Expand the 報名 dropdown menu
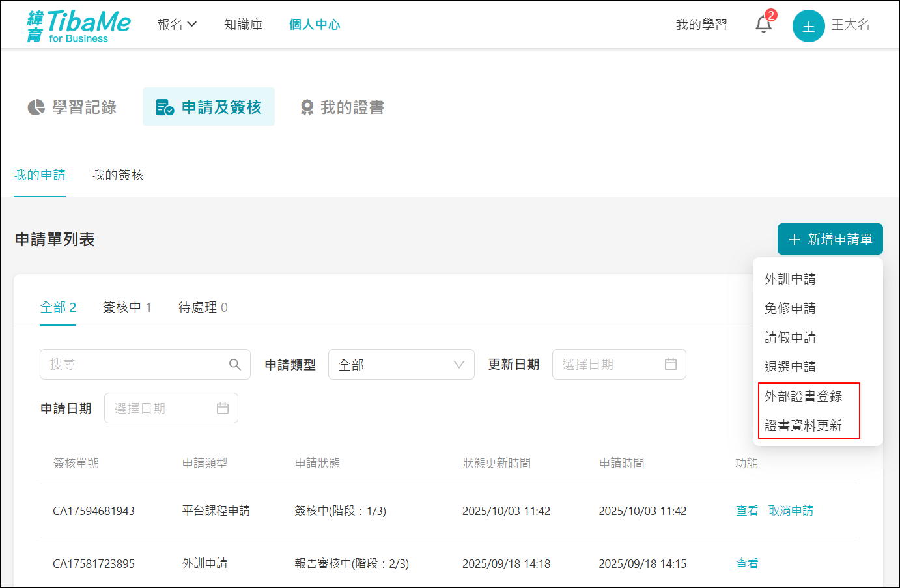Image resolution: width=900 pixels, height=588 pixels. (x=176, y=25)
